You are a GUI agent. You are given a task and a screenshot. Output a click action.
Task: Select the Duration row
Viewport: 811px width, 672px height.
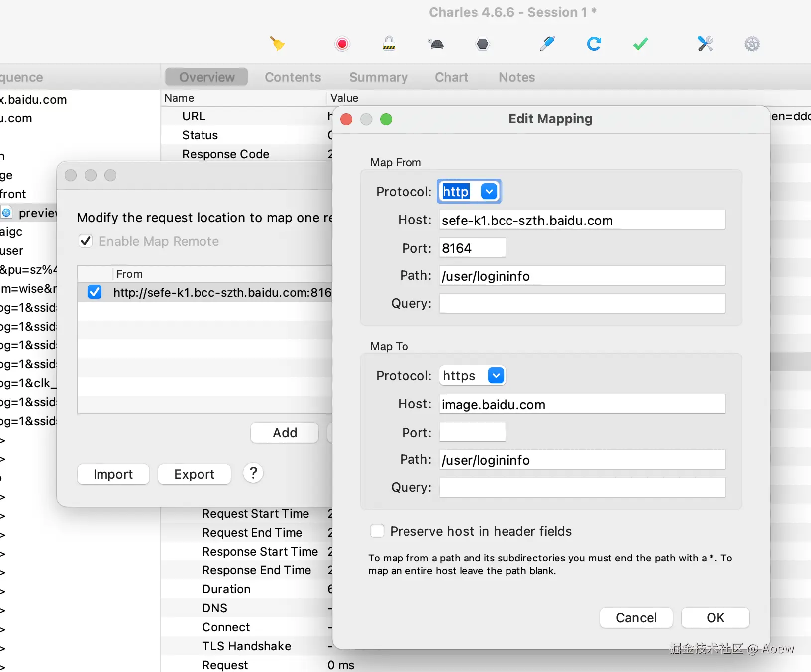[247, 589]
